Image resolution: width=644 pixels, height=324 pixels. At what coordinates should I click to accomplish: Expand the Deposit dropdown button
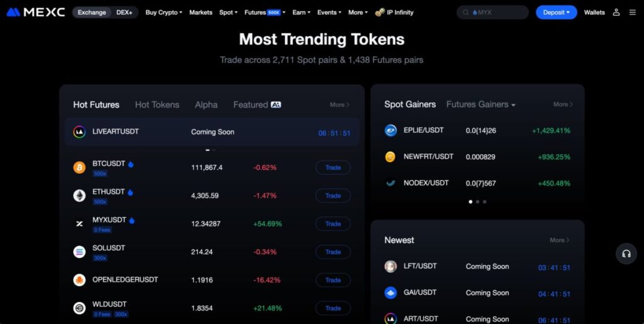coord(556,13)
